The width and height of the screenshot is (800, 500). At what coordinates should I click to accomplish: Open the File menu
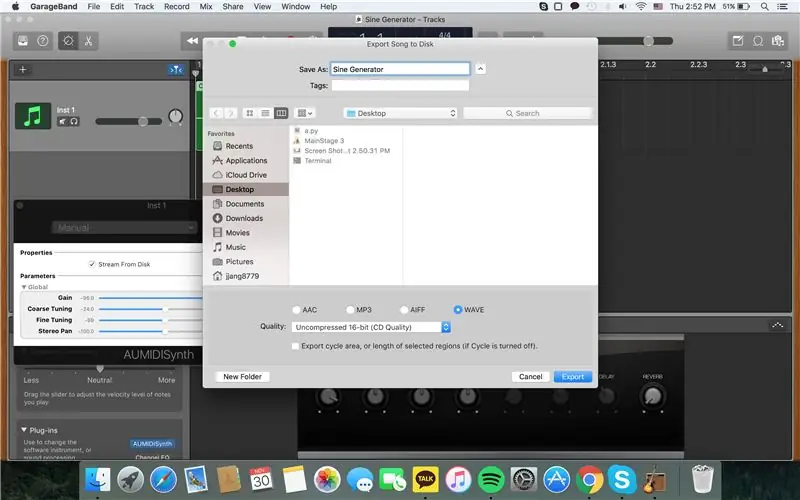(93, 7)
